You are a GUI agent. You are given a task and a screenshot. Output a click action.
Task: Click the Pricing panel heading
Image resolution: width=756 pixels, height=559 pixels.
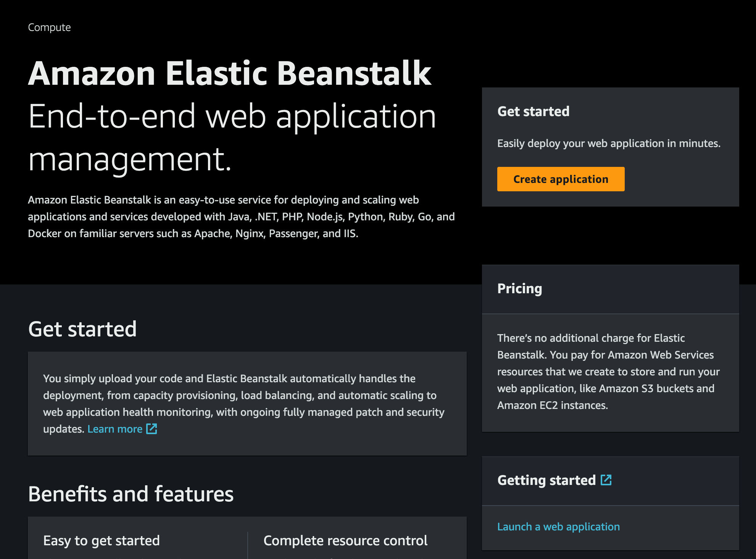click(519, 288)
